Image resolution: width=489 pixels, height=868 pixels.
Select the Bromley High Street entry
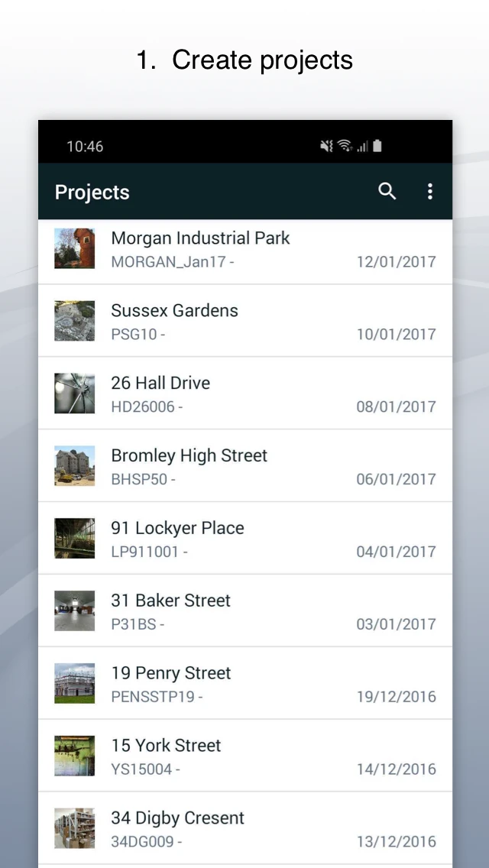[189, 456]
